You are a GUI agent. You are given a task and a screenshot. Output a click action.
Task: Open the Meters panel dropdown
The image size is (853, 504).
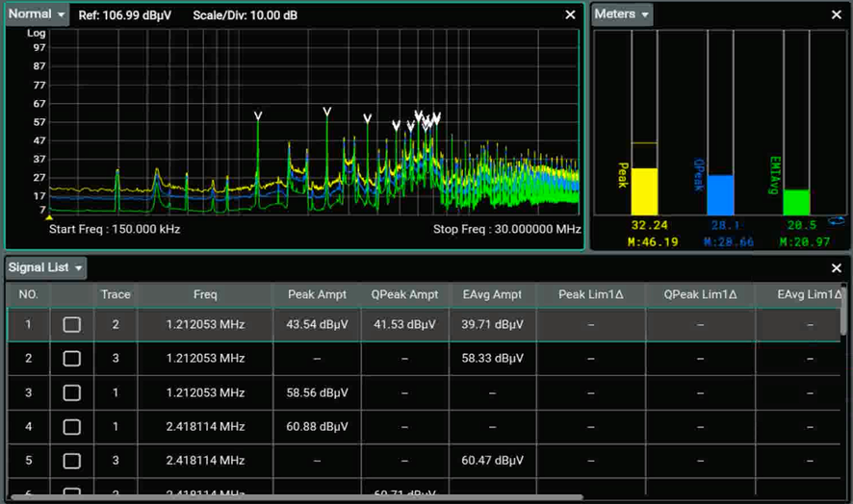(x=622, y=14)
